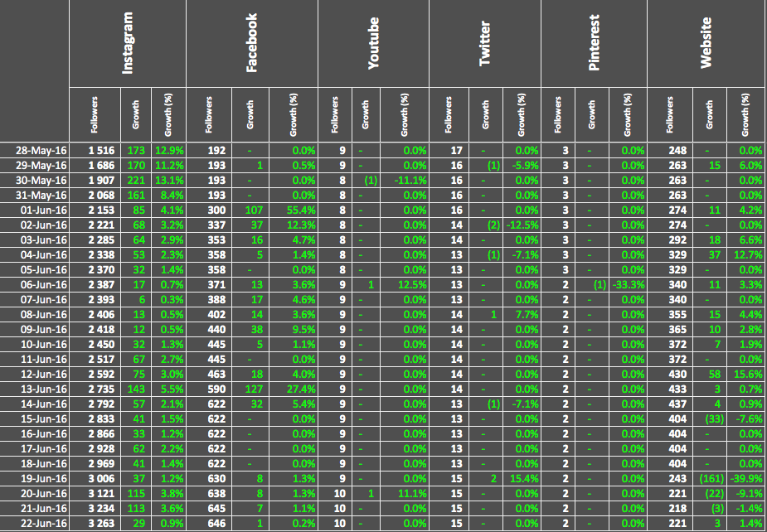Select Instagram growth percent cell 5.5%

[169, 389]
